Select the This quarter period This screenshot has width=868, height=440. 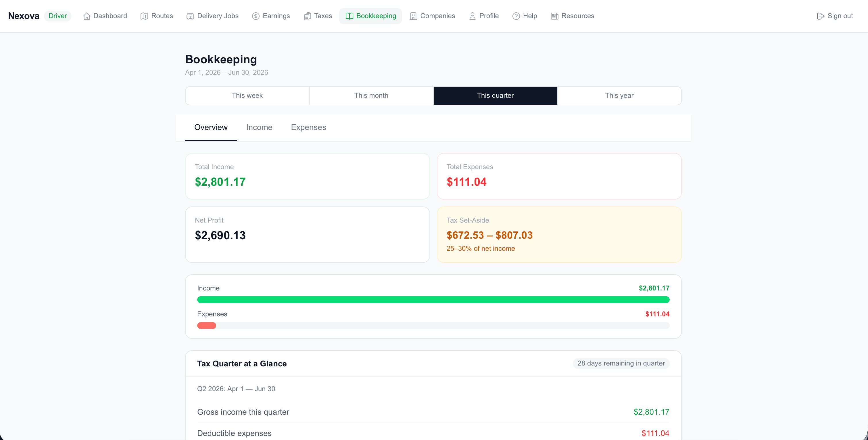click(495, 95)
